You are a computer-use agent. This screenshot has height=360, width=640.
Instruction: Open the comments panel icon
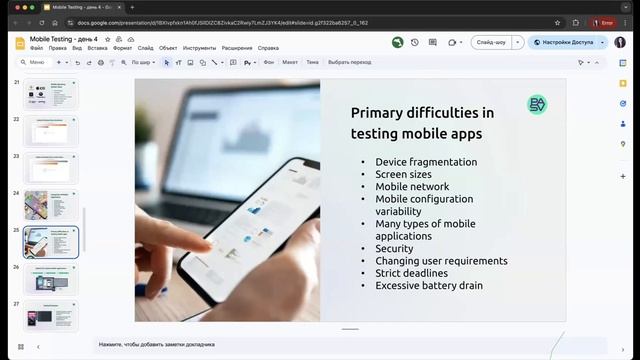click(x=433, y=42)
